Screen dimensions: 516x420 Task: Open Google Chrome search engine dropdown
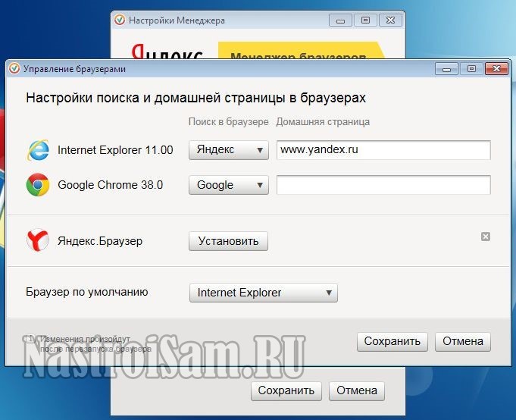point(229,185)
